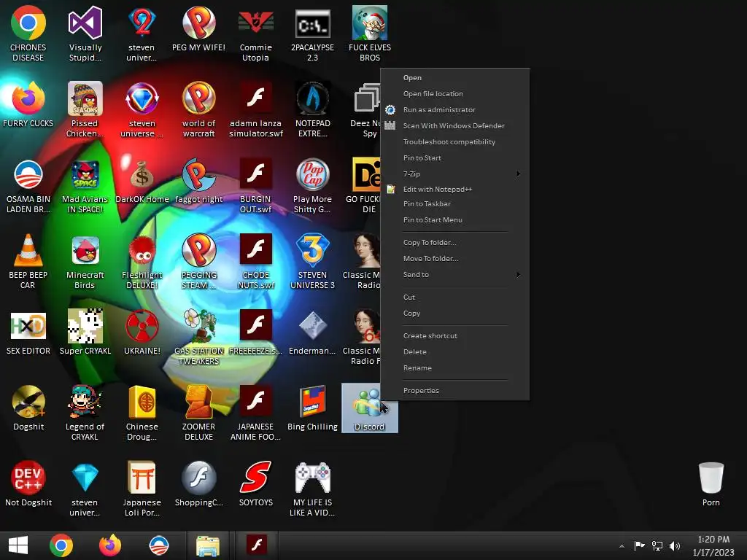This screenshot has height=560, width=747.
Task: Choose Pin to Taskbar
Action: 455,204
